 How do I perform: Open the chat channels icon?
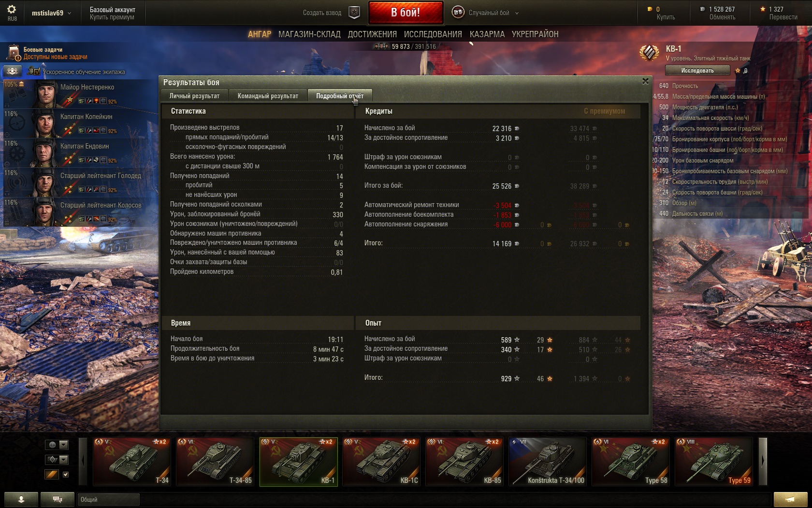click(57, 499)
